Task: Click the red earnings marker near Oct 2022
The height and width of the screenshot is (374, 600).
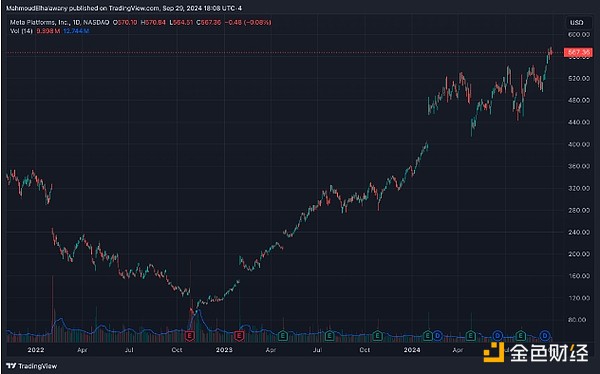Action: pyautogui.click(x=189, y=336)
